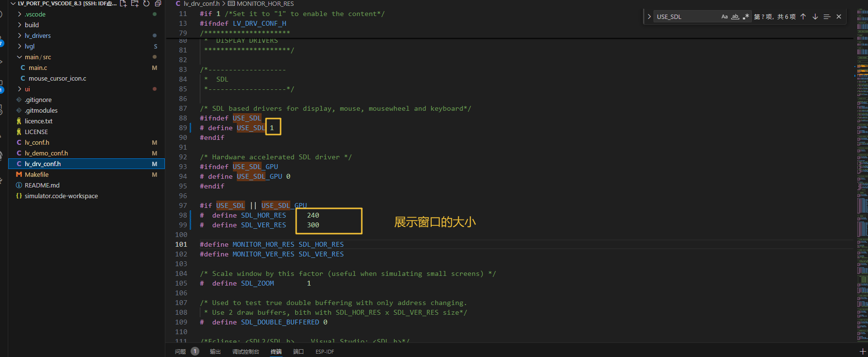Click SDL_ZOOM define on line 105

click(x=257, y=283)
